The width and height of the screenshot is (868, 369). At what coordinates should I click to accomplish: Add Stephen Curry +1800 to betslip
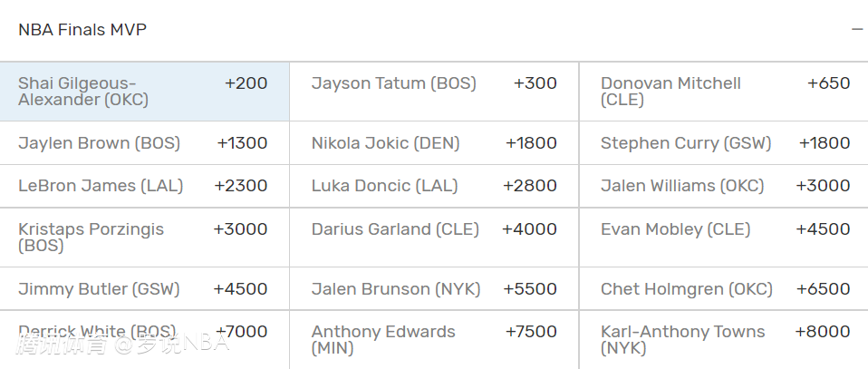click(x=724, y=143)
